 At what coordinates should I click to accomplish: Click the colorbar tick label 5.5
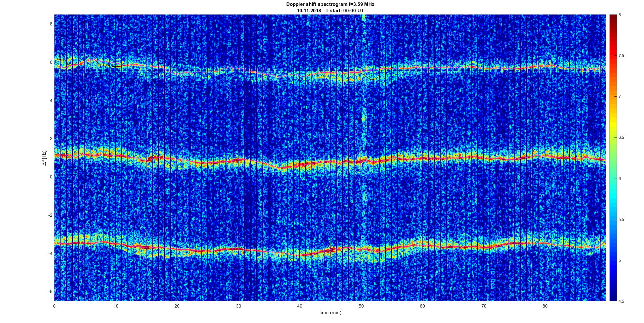621,220
